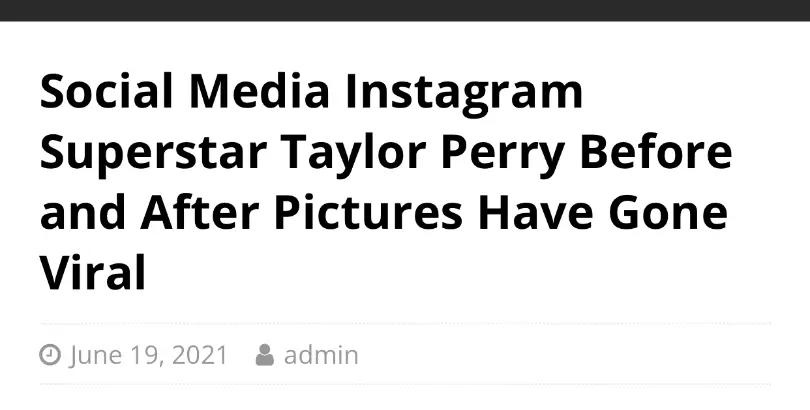Click the dotted separator below the admin row
This screenshot has height=410, width=810.
[x=405, y=384]
